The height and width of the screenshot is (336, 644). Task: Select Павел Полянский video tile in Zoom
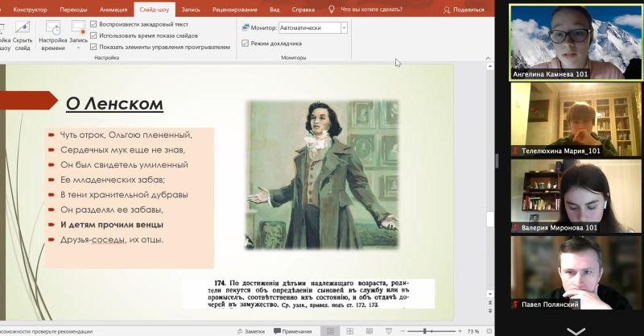tap(576, 272)
